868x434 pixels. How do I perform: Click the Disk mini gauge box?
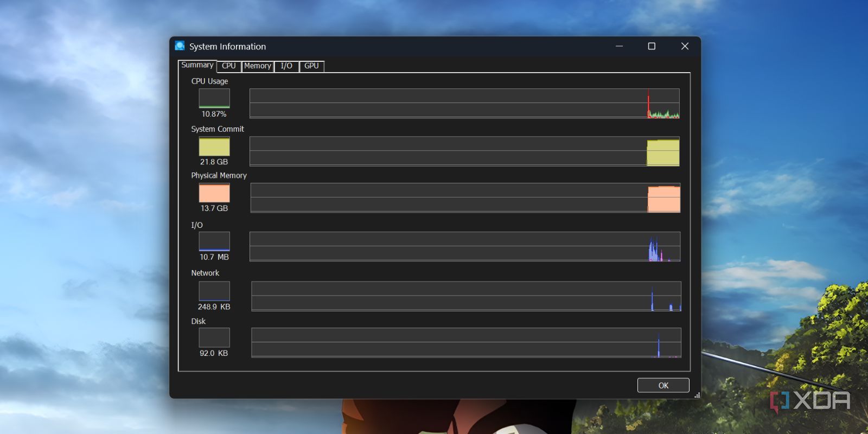pyautogui.click(x=214, y=337)
